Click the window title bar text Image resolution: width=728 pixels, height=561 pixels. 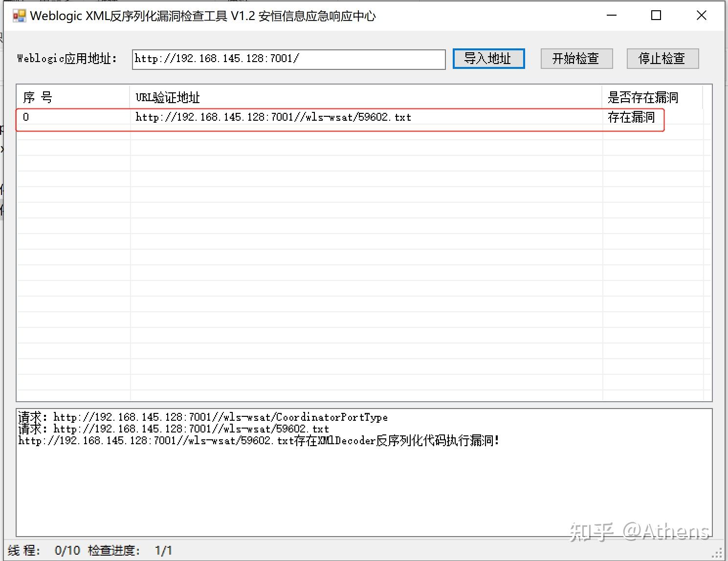point(203,15)
